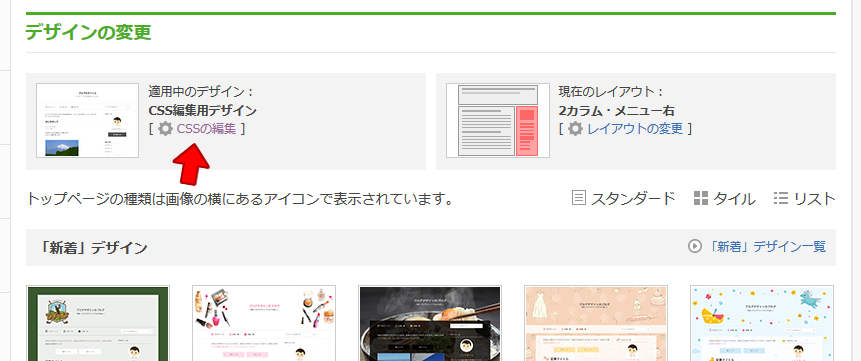Open the レイアウトの変更 link
The width and height of the screenshot is (861, 361).
click(x=635, y=129)
